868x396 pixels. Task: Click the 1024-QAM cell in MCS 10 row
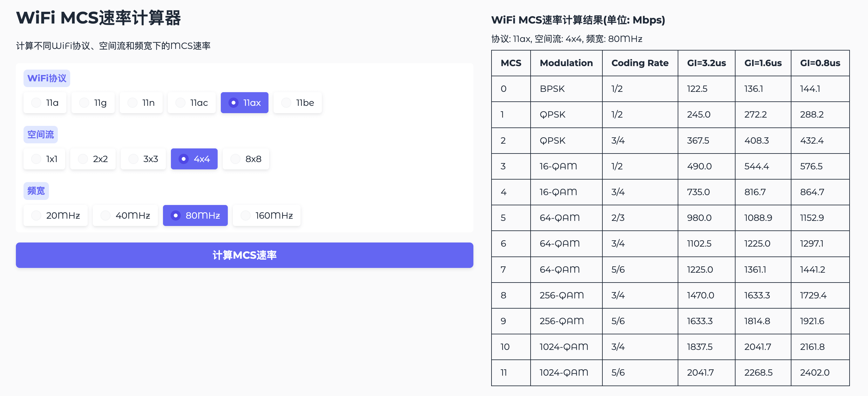click(x=566, y=347)
